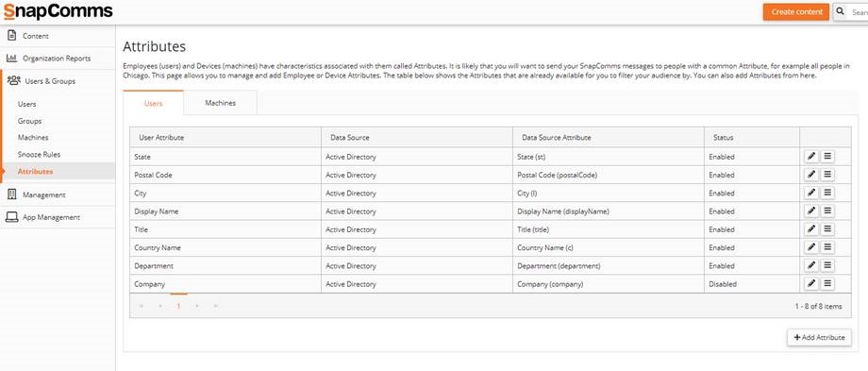Click the Data Source column header
The width and height of the screenshot is (868, 371).
click(x=417, y=137)
